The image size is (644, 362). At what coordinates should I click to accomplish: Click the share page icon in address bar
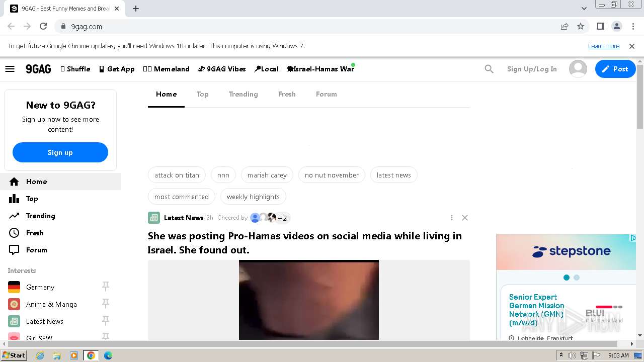pos(565,26)
